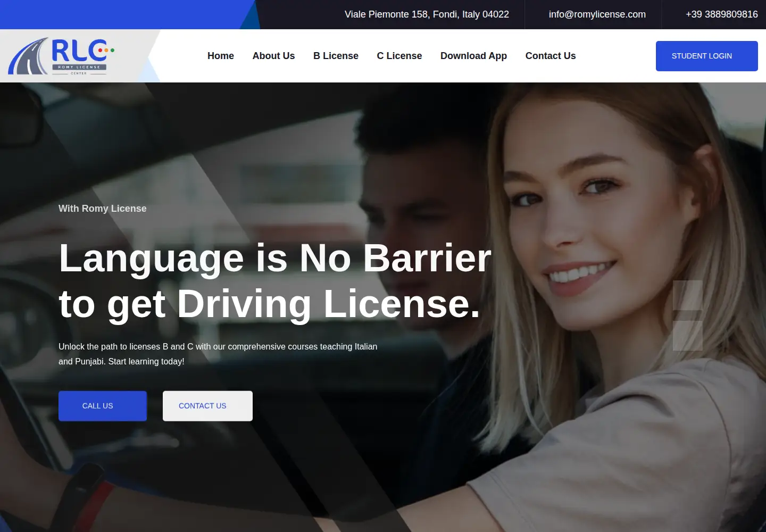Screen dimensions: 766x532
Task: Click the 'Unlock the path to licenses' paragraph
Action: (218, 354)
